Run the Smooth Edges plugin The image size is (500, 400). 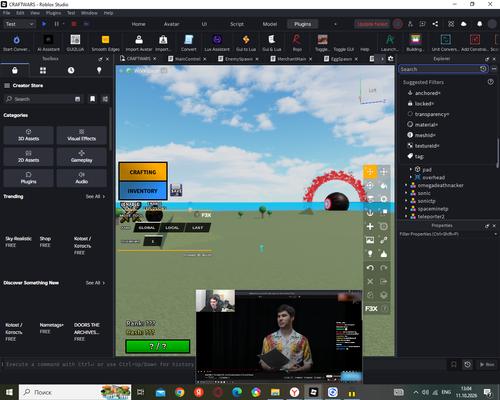pyautogui.click(x=105, y=43)
